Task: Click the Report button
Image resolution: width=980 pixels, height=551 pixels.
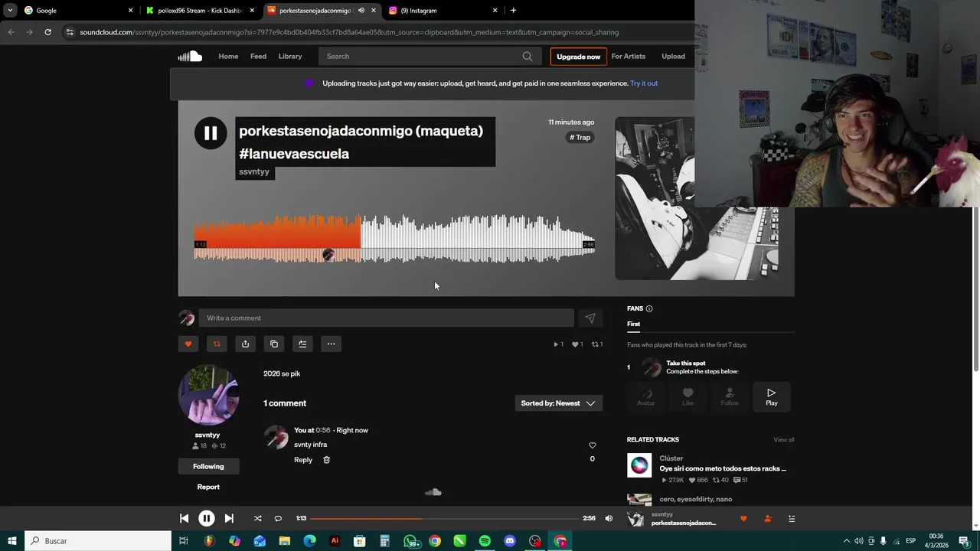Action: pos(208,487)
